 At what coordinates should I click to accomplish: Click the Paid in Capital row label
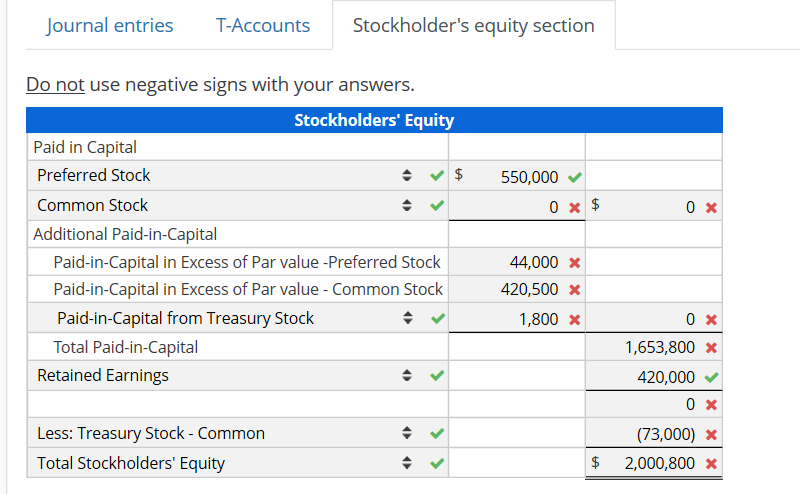tap(85, 147)
